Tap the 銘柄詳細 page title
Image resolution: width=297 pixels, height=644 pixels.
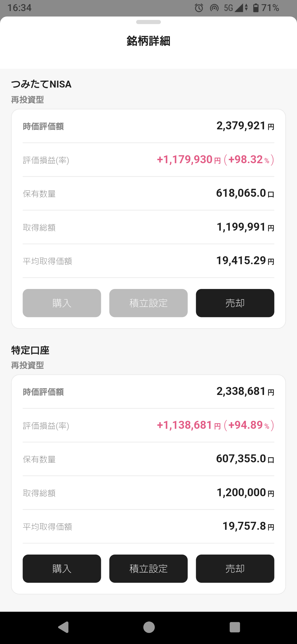148,41
